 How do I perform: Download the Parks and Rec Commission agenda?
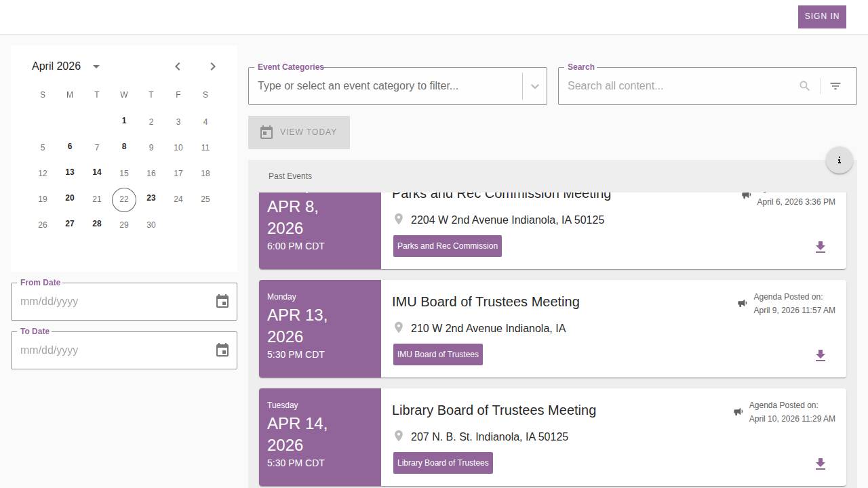[821, 247]
